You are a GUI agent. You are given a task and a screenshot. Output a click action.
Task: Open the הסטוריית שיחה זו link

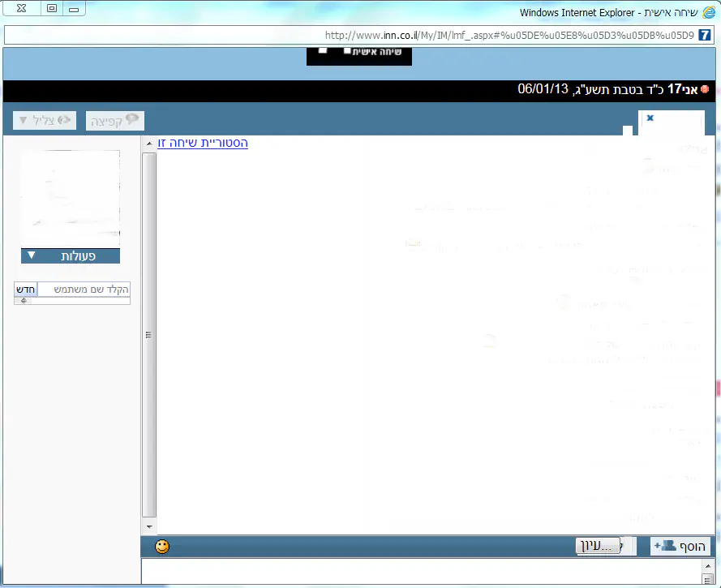click(x=203, y=143)
